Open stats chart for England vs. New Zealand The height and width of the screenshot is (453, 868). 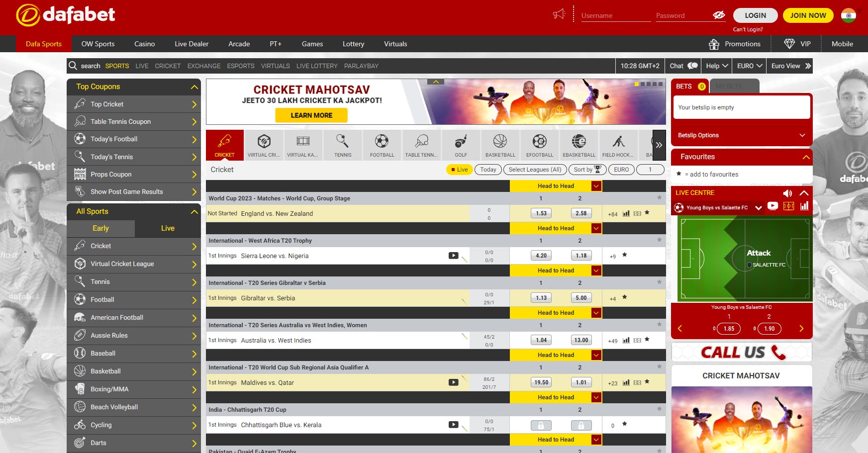626,213
